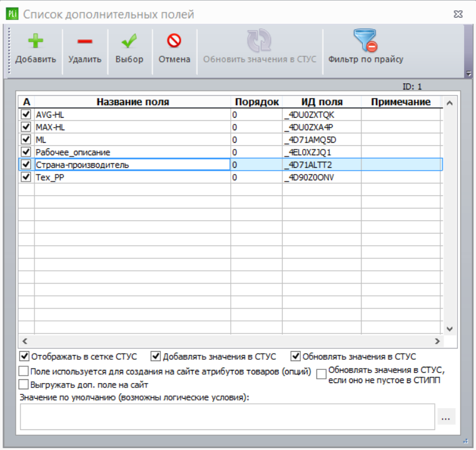Toggle the checkbox for MAX-HL row
Image resolution: width=476 pixels, height=450 pixels.
(x=26, y=126)
